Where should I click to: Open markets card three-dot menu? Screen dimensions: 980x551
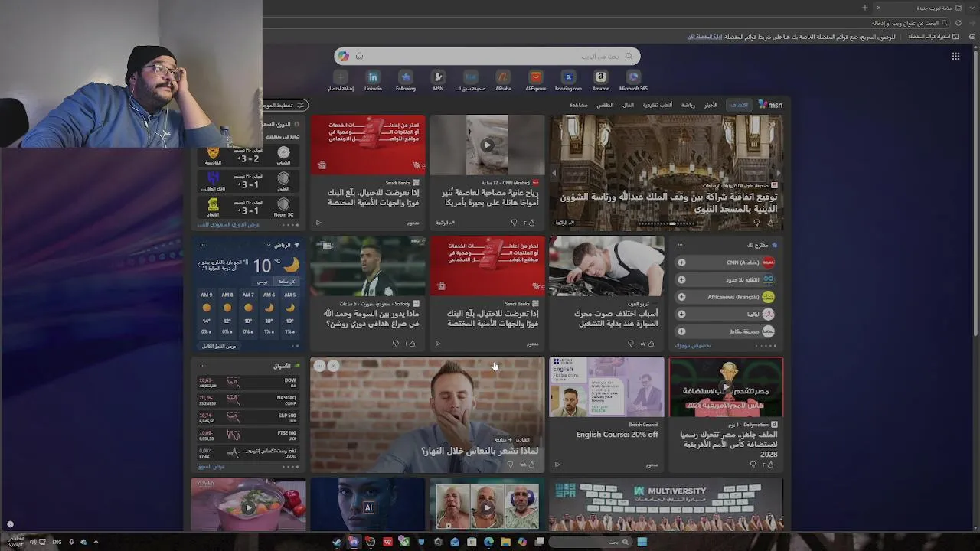pos(203,366)
